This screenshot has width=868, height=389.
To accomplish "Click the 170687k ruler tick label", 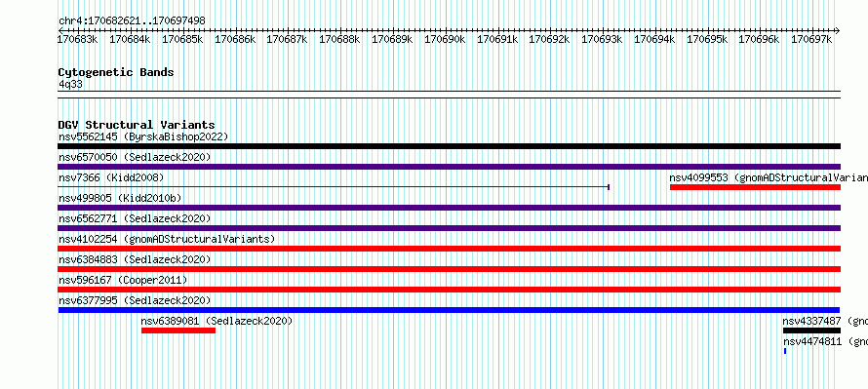I will tap(288, 39).
